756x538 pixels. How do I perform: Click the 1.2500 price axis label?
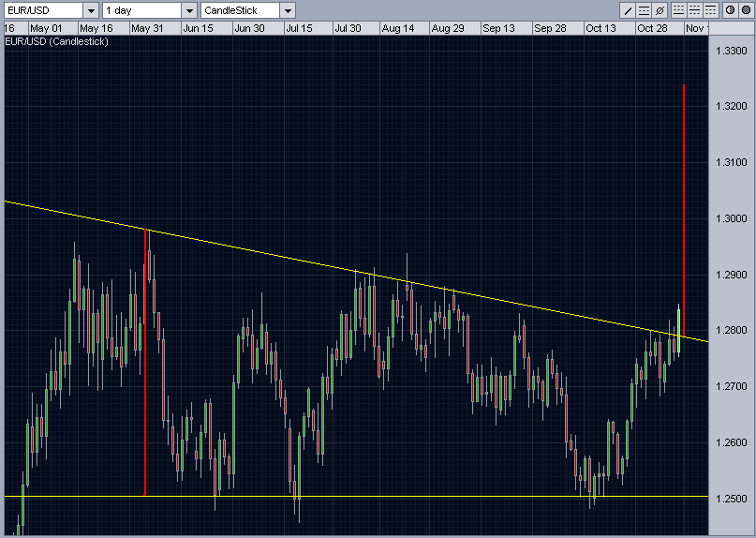(x=732, y=499)
